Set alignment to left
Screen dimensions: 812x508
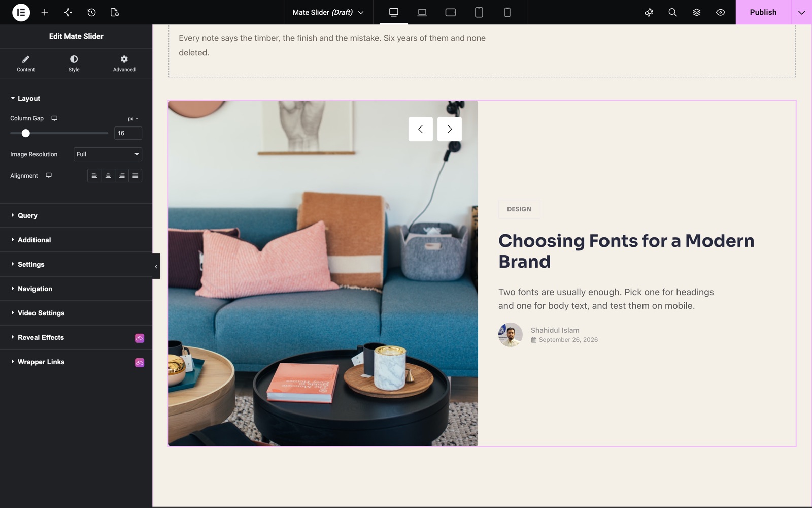coord(94,176)
